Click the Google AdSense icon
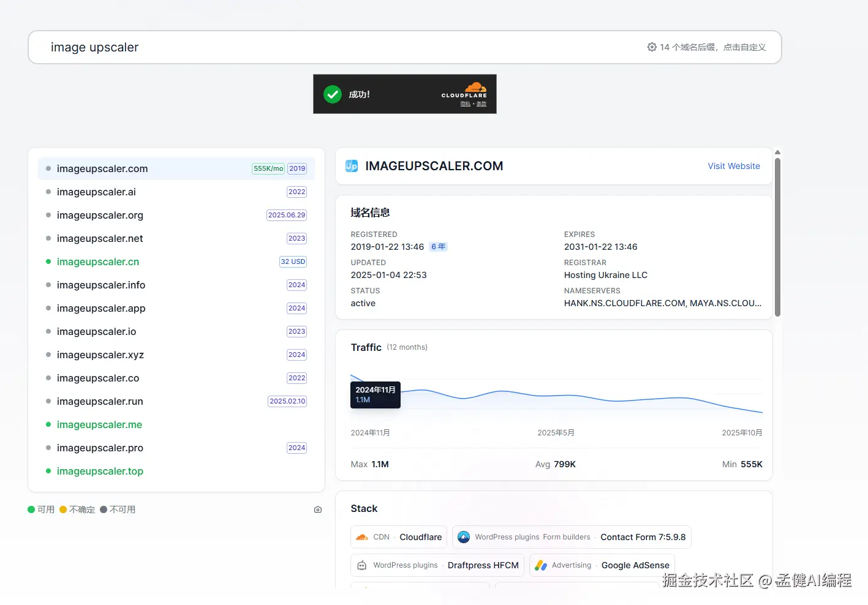868x605 pixels. tap(540, 565)
